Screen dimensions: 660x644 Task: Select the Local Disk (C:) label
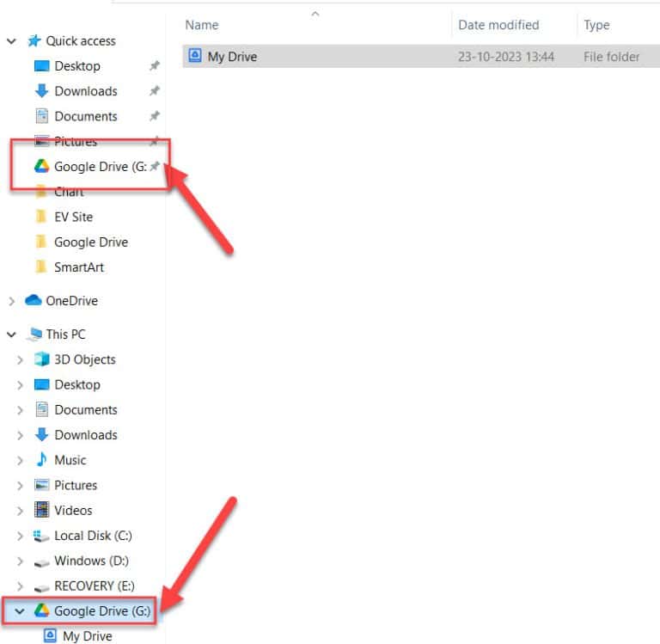point(93,536)
